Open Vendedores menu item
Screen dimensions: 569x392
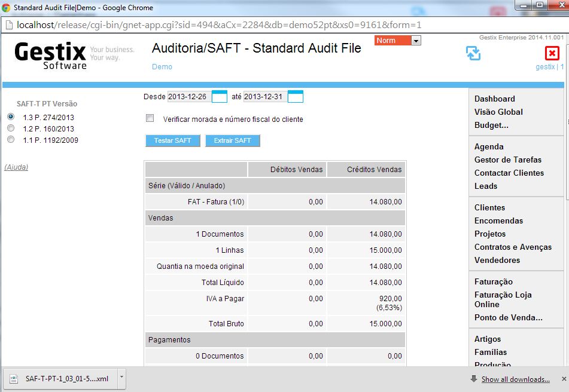[497, 260]
